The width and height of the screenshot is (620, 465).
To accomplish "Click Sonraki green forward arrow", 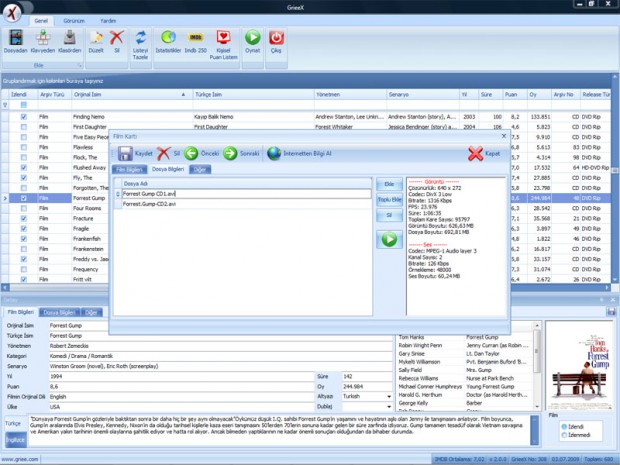I will 230,153.
